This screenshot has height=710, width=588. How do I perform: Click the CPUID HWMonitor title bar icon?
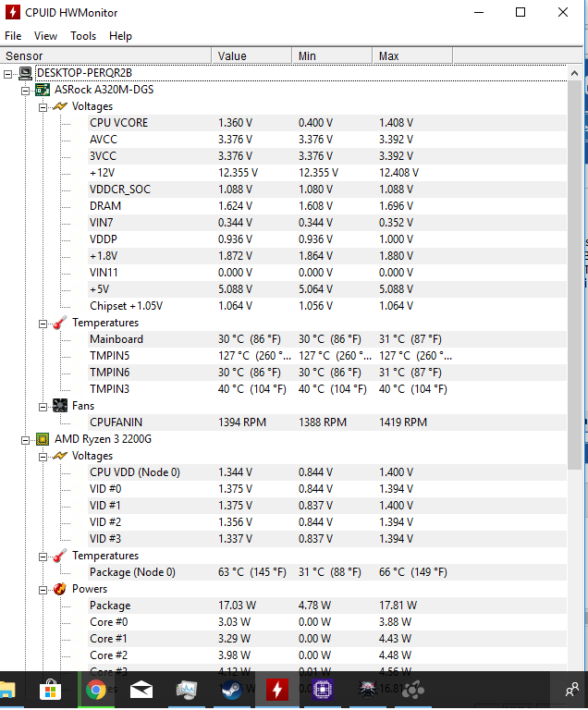(x=12, y=12)
